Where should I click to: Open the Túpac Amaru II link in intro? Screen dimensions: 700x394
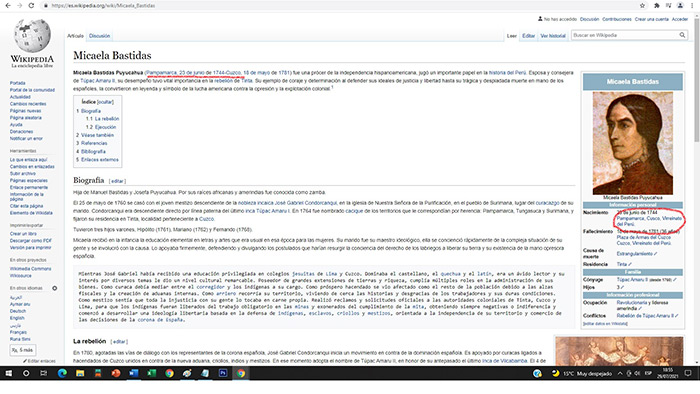[97, 81]
